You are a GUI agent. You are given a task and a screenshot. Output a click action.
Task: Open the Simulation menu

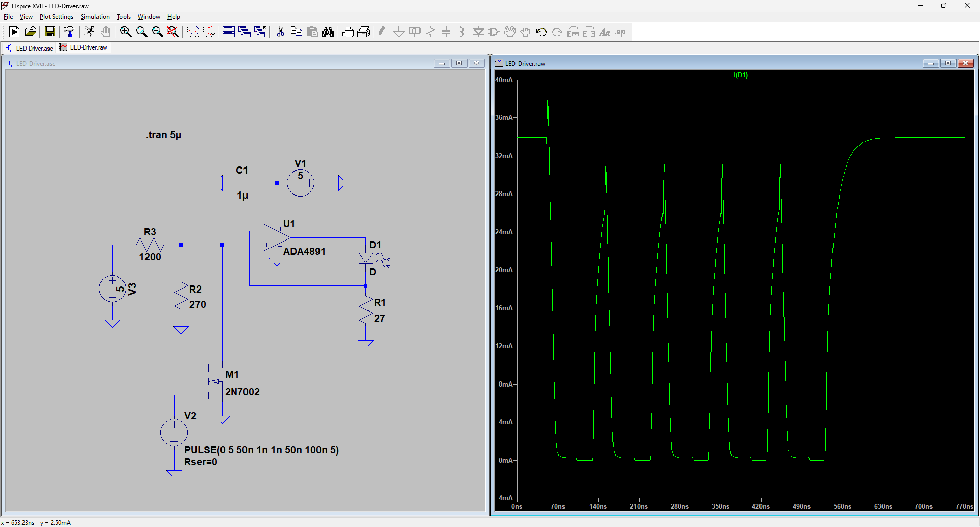coord(95,17)
